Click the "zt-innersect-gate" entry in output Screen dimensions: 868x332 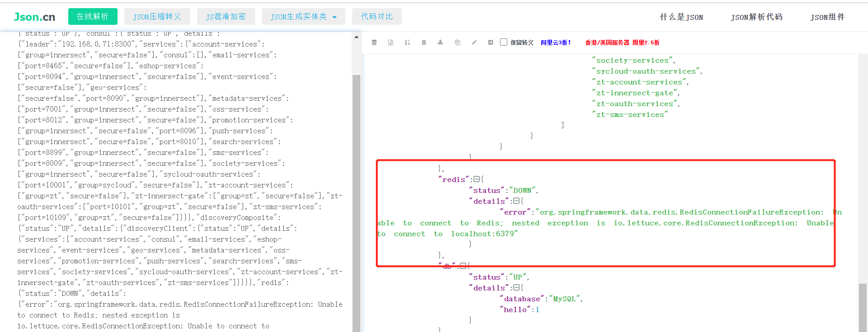point(634,93)
